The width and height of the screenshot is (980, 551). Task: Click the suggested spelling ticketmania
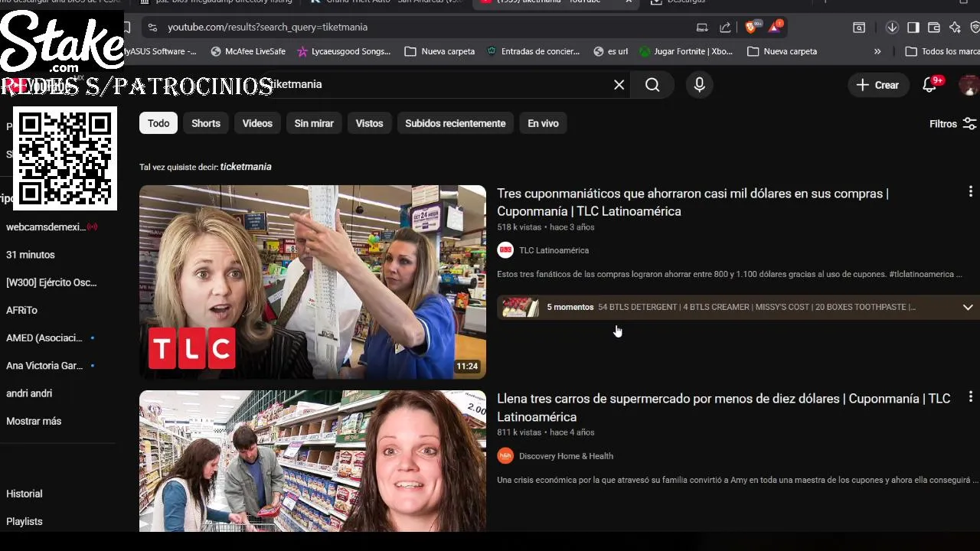pyautogui.click(x=246, y=167)
